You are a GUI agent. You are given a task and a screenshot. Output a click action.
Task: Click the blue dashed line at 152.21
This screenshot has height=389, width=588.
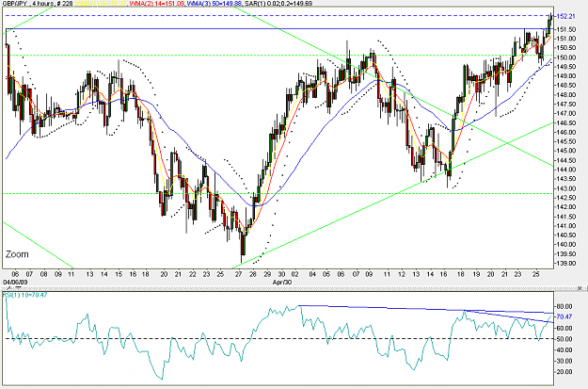(278, 16)
